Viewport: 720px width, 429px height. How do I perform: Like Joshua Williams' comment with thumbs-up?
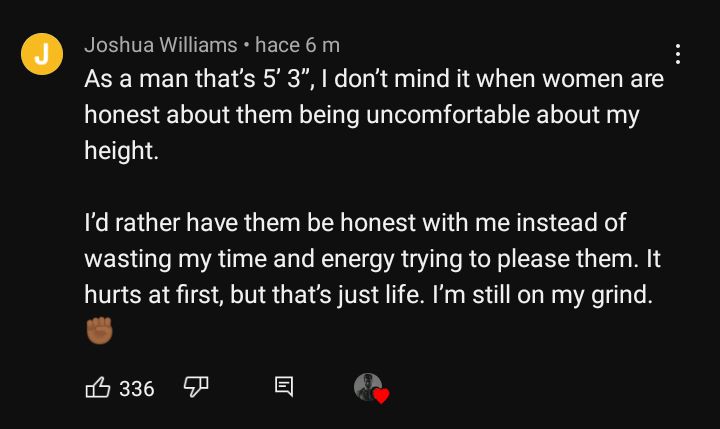click(98, 388)
